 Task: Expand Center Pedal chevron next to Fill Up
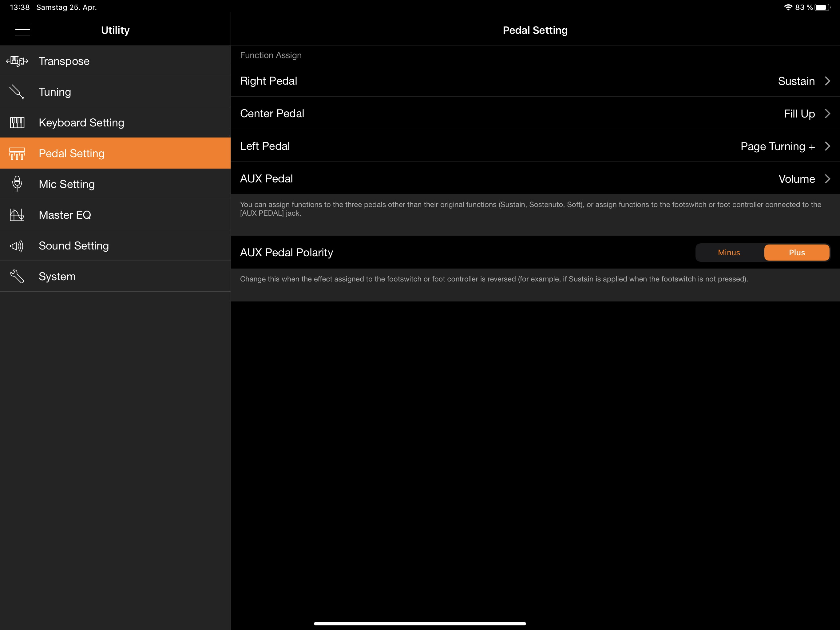pyautogui.click(x=827, y=114)
